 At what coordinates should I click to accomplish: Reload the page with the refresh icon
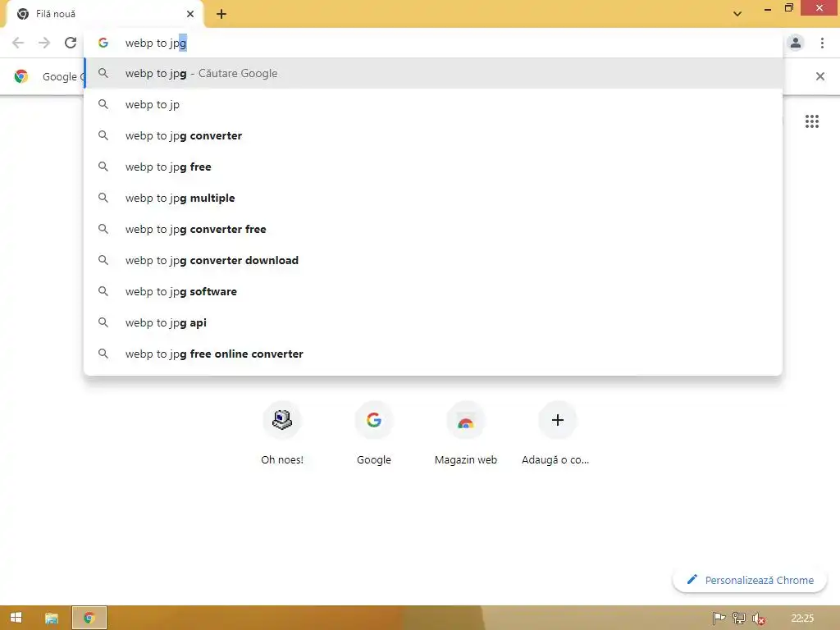coord(71,43)
